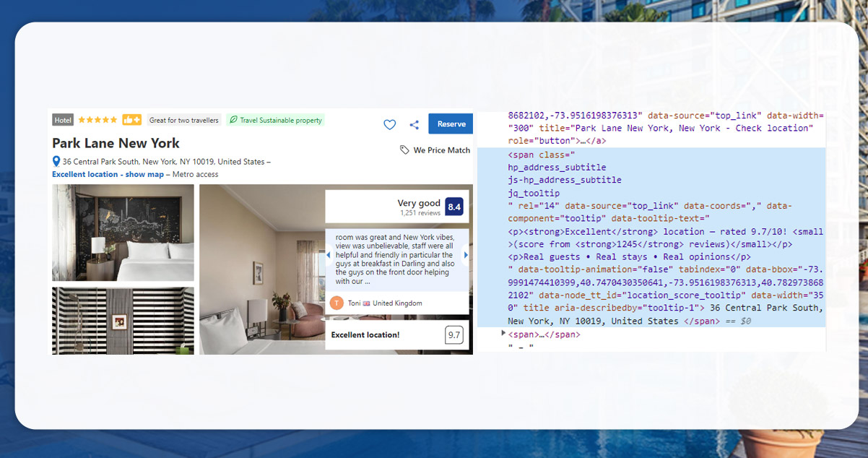868x458 pixels.
Task: Click the Travel Sustainable leaf icon
Action: 233,120
